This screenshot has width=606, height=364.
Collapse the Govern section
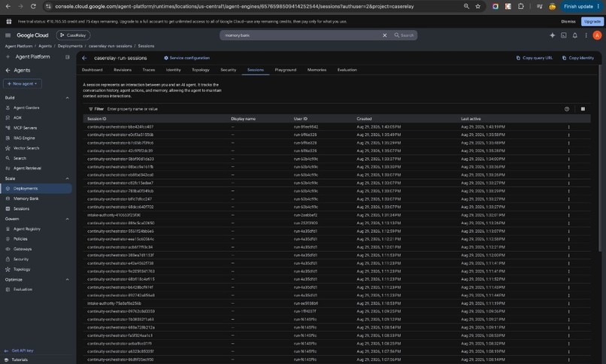coord(67,219)
